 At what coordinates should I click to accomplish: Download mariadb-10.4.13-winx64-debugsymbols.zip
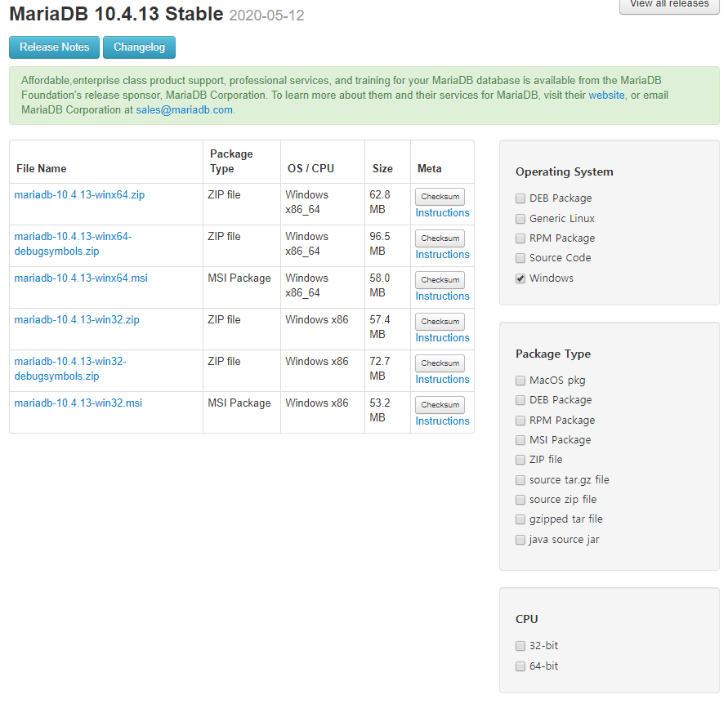tap(73, 243)
